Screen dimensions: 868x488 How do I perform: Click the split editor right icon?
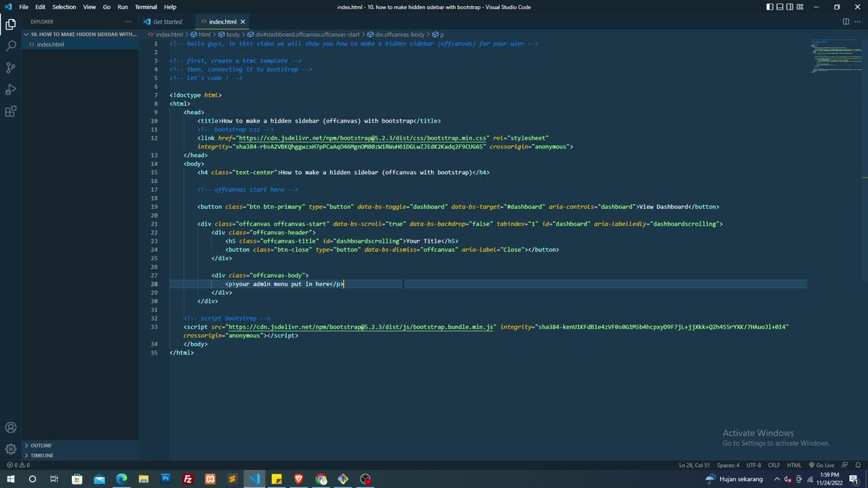pyautogui.click(x=846, y=22)
